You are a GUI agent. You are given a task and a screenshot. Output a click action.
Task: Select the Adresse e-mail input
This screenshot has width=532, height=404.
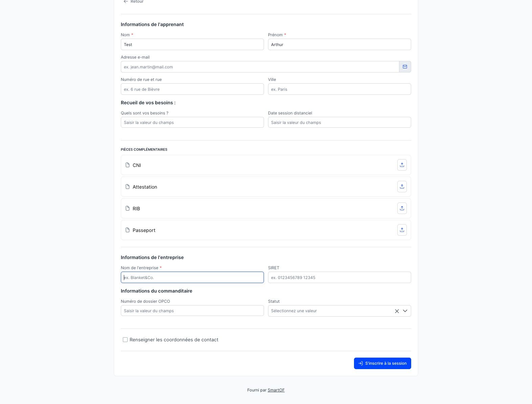[260, 67]
